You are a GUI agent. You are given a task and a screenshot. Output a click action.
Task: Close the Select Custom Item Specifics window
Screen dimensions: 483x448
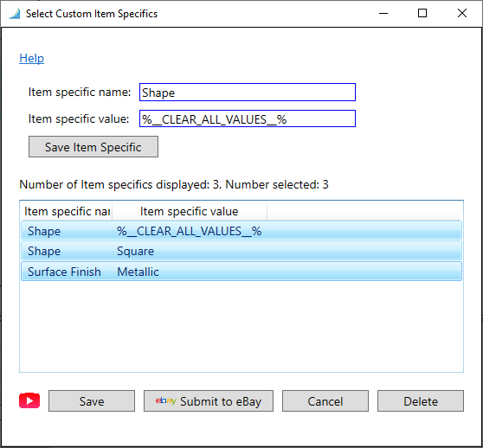pyautogui.click(x=462, y=13)
